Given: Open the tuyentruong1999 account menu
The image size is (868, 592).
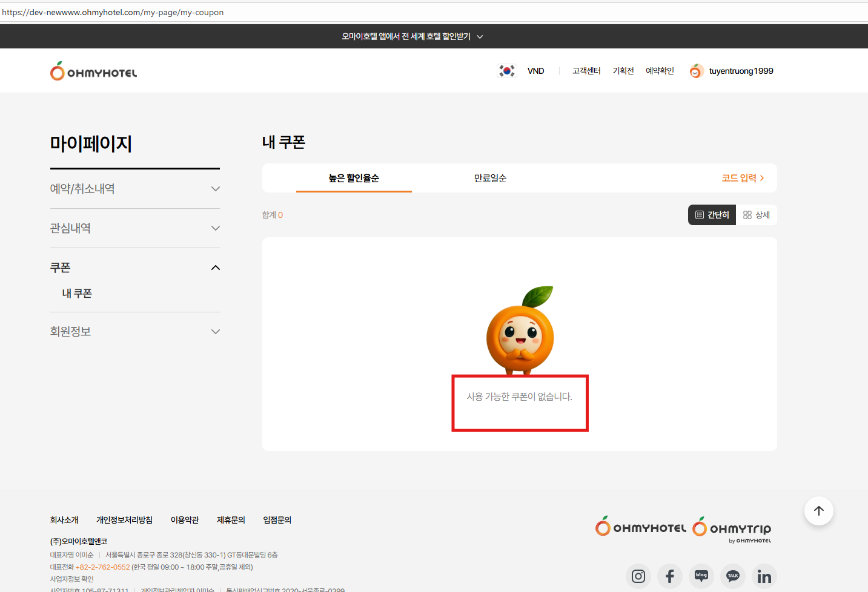Looking at the screenshot, I should tap(741, 71).
